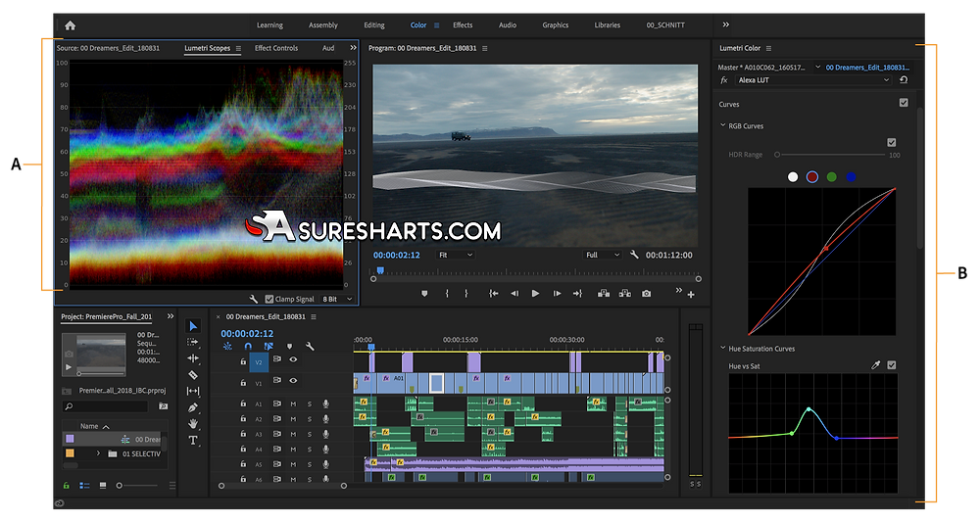
Task: Select the Razor tool
Action: (x=193, y=375)
